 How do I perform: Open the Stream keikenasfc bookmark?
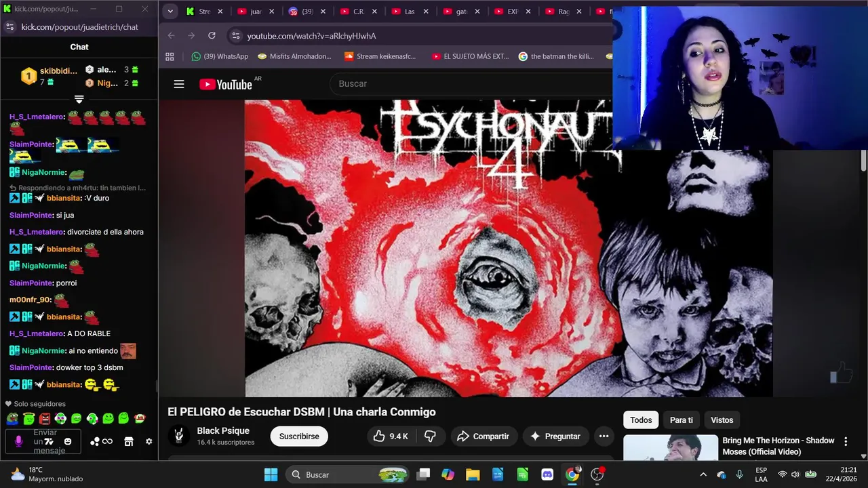[380, 56]
